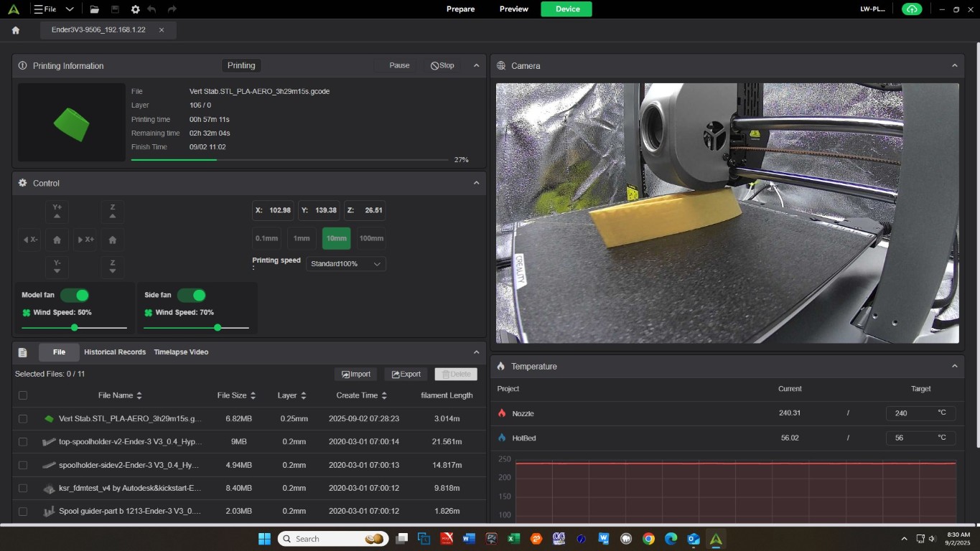Click the Import button

pos(356,374)
